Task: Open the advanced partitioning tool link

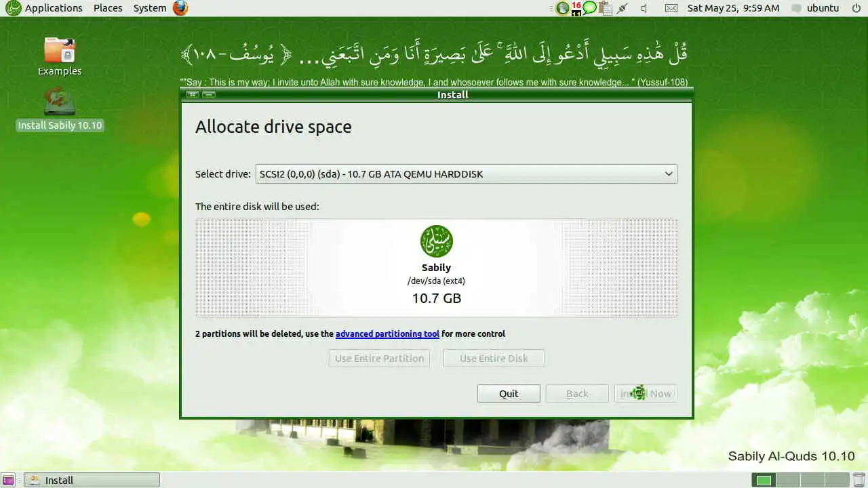Action: pos(387,333)
